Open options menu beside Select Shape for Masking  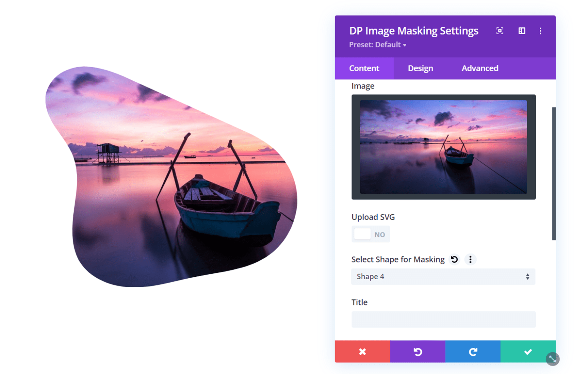coord(470,259)
